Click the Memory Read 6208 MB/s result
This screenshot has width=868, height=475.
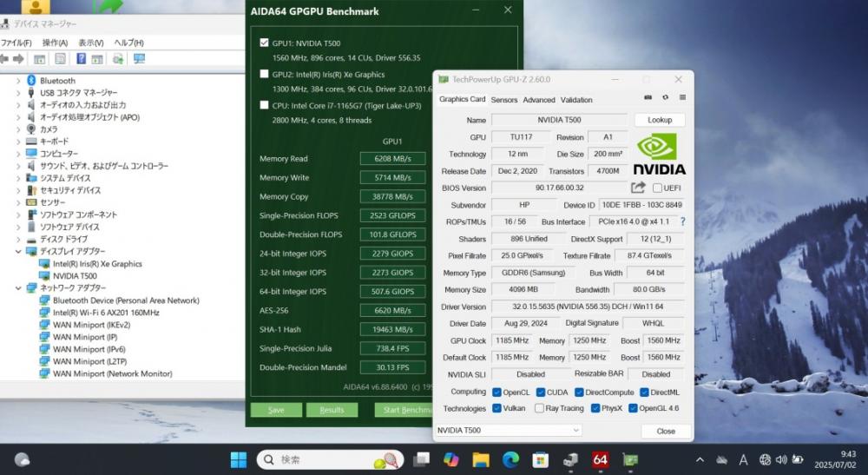pyautogui.click(x=392, y=158)
